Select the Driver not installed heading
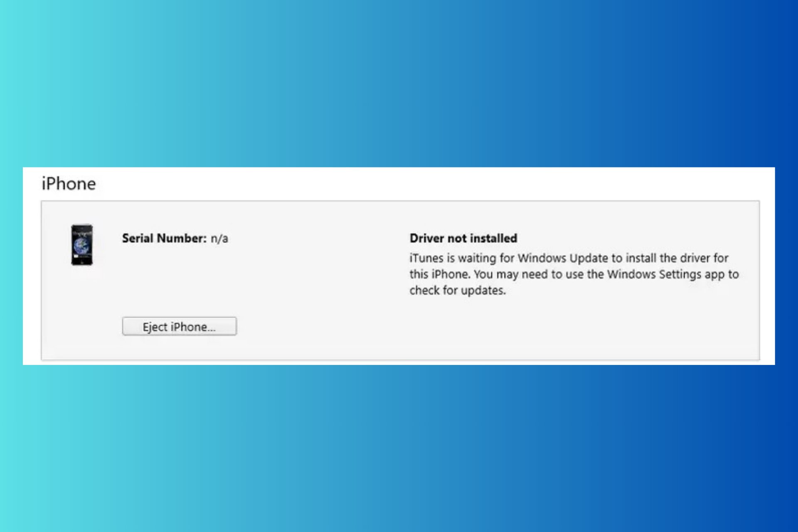 coord(463,238)
